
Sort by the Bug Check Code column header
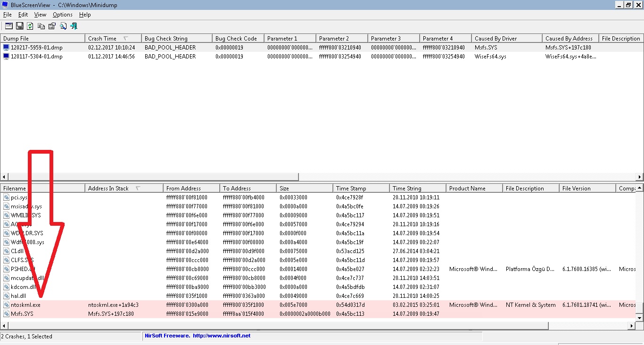pos(238,39)
